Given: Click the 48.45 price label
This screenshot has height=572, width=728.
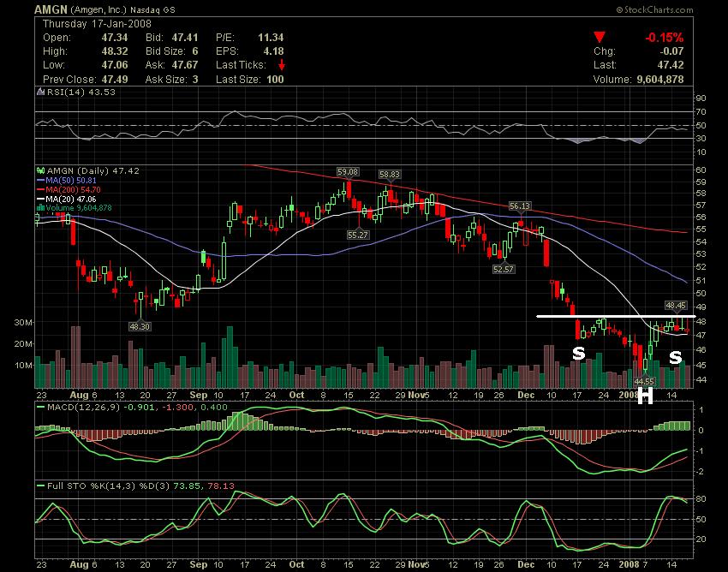Looking at the screenshot, I should (x=676, y=306).
